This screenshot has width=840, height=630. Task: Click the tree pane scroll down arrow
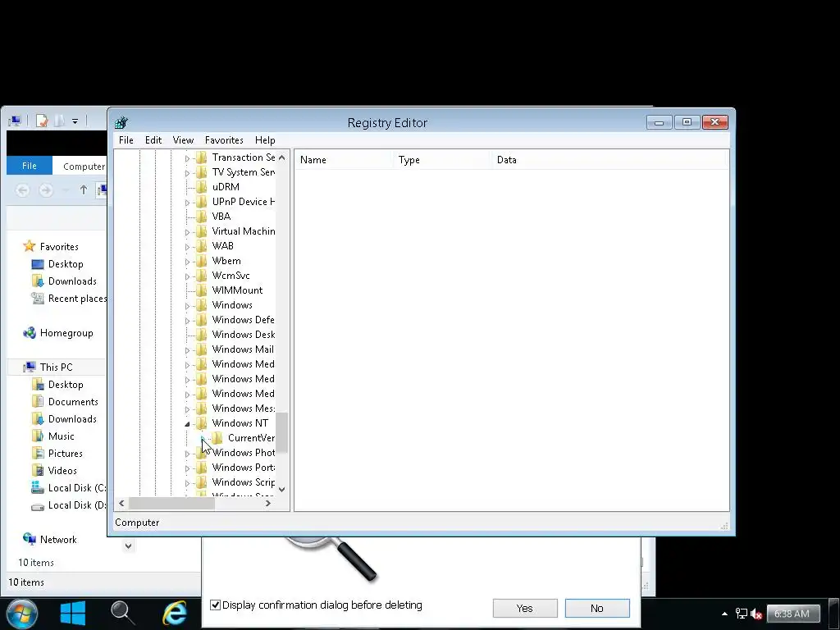tap(282, 489)
